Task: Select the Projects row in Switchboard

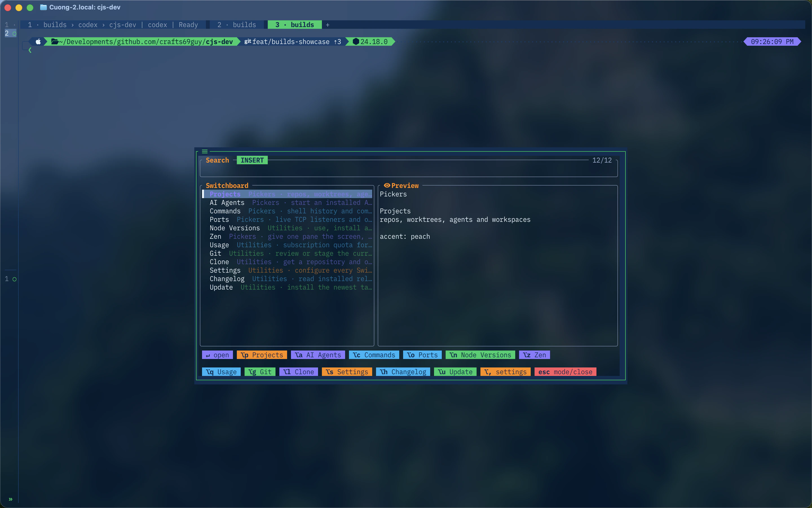Action: click(287, 194)
